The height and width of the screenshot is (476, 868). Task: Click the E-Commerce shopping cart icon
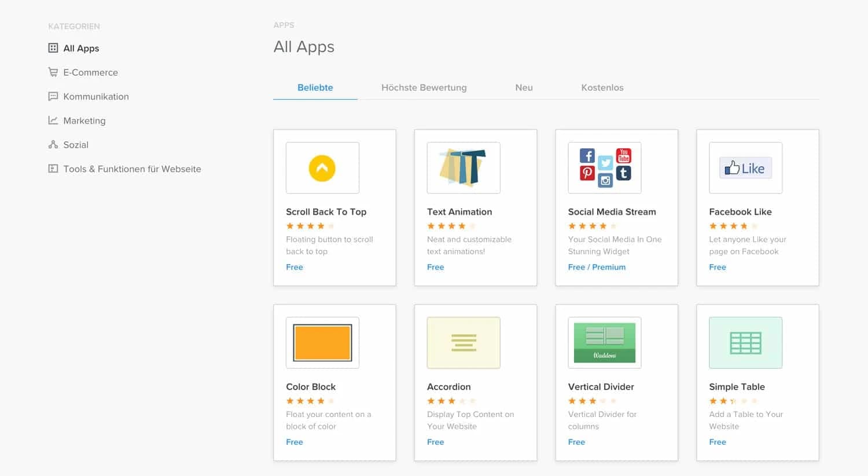click(x=53, y=72)
